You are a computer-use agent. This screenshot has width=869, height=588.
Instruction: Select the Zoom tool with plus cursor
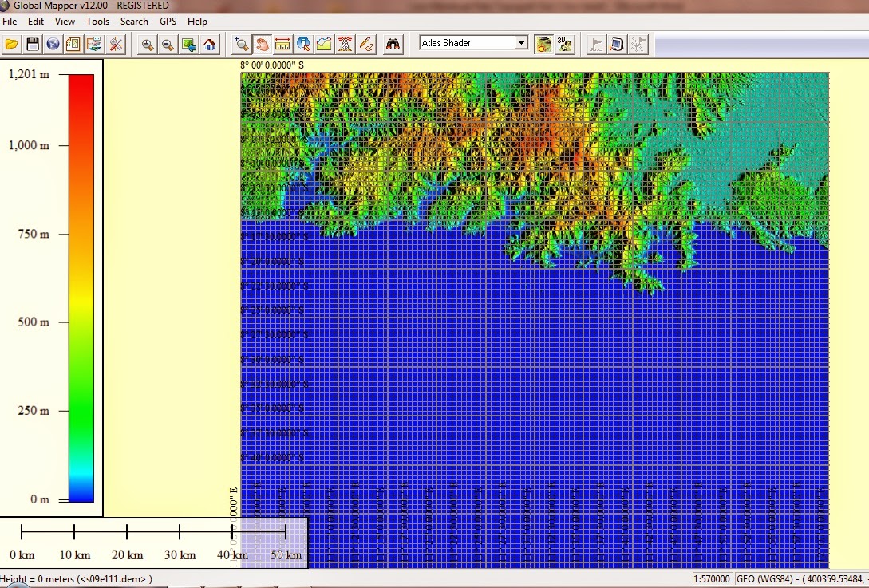point(241,45)
